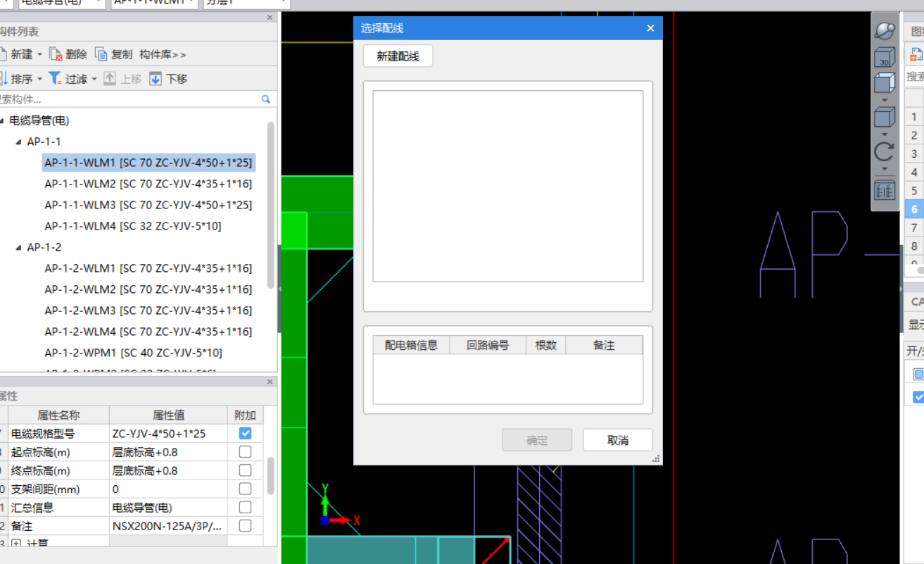Click the 上移 move up icon
Image resolution: width=924 pixels, height=564 pixels.
tap(110, 79)
